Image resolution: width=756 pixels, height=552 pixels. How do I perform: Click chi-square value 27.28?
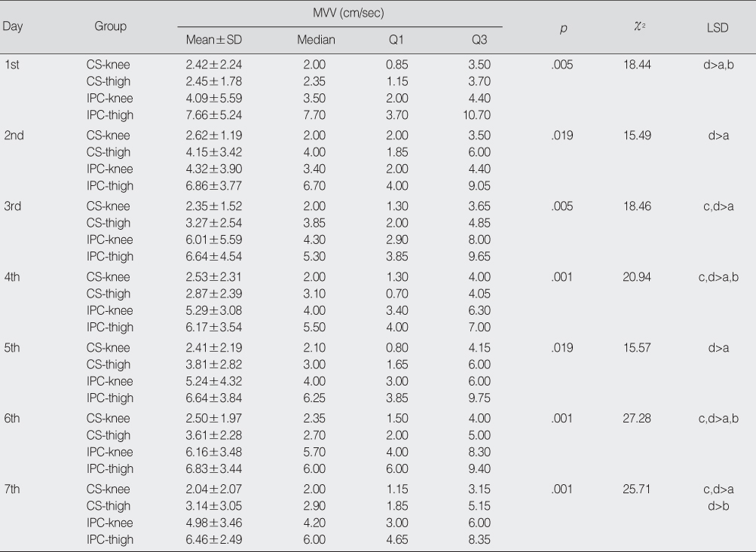click(637, 418)
